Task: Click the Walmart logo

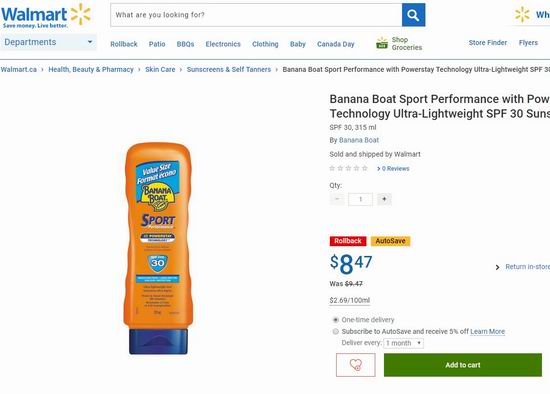Action: pos(46,16)
